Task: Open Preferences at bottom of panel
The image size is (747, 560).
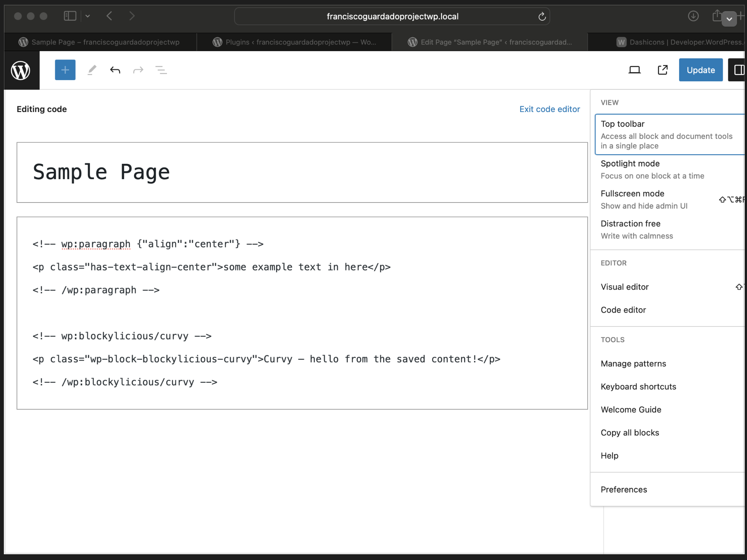Action: click(x=624, y=489)
